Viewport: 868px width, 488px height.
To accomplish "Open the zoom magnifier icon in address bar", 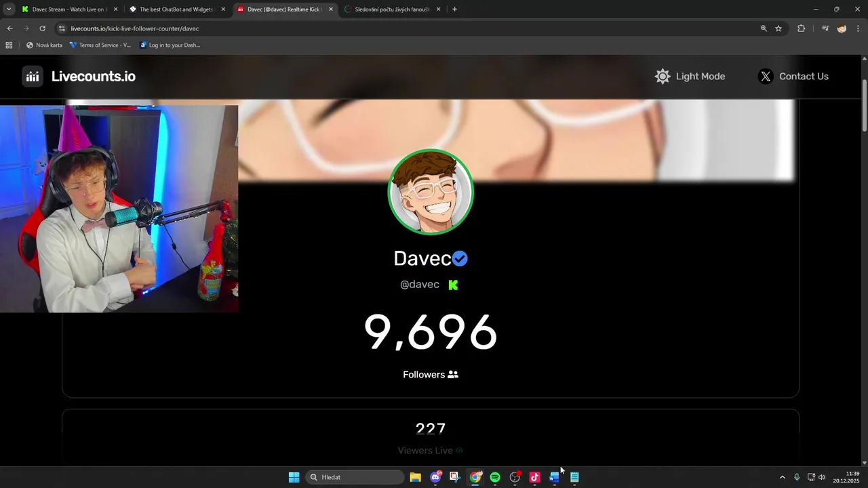I will (x=764, y=28).
